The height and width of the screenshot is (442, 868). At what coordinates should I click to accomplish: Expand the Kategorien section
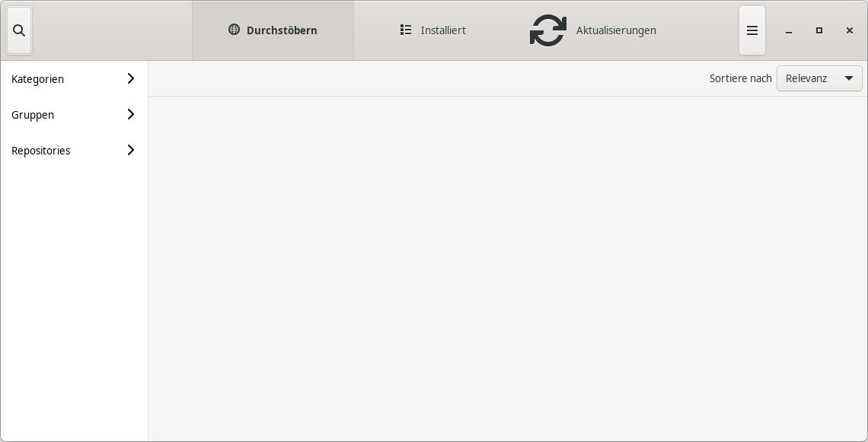tap(74, 78)
